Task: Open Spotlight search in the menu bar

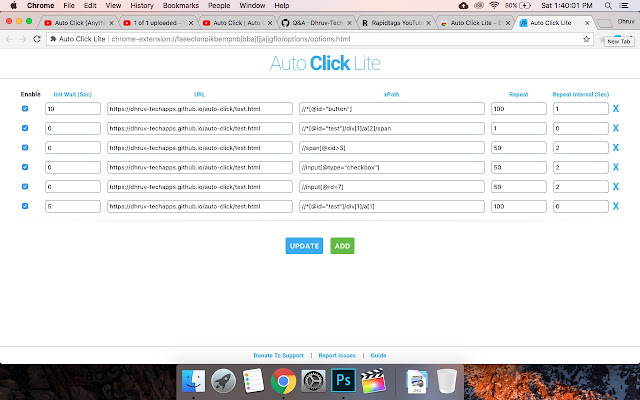Action: pos(608,6)
